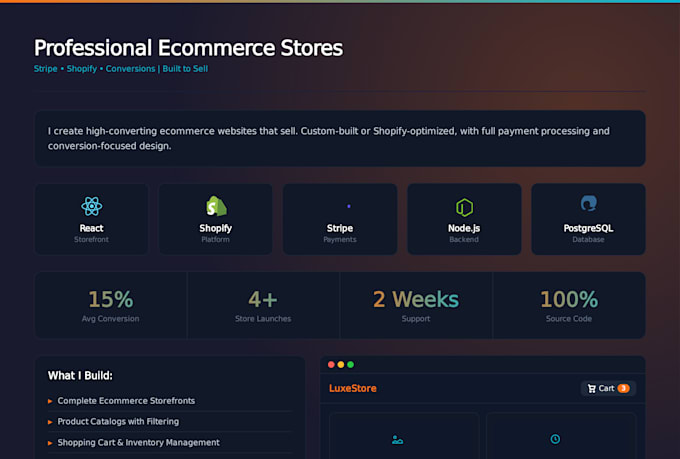Click the Built to Sell tagline
Screen dimensions: 680x459
pos(185,69)
